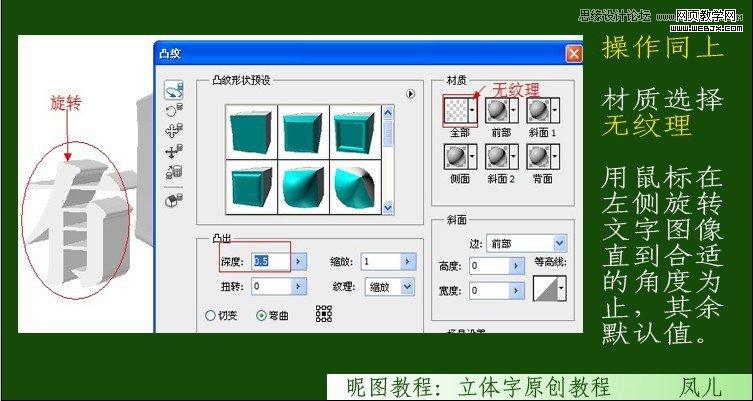Choose the first shape preset in bottom row
The height and width of the screenshot is (401, 753).
[251, 186]
